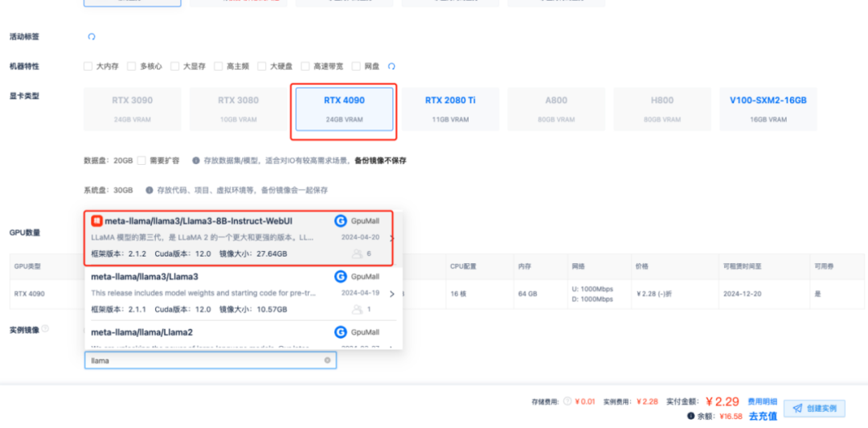Check the 多核心 option
The image size is (868, 428).
131,66
